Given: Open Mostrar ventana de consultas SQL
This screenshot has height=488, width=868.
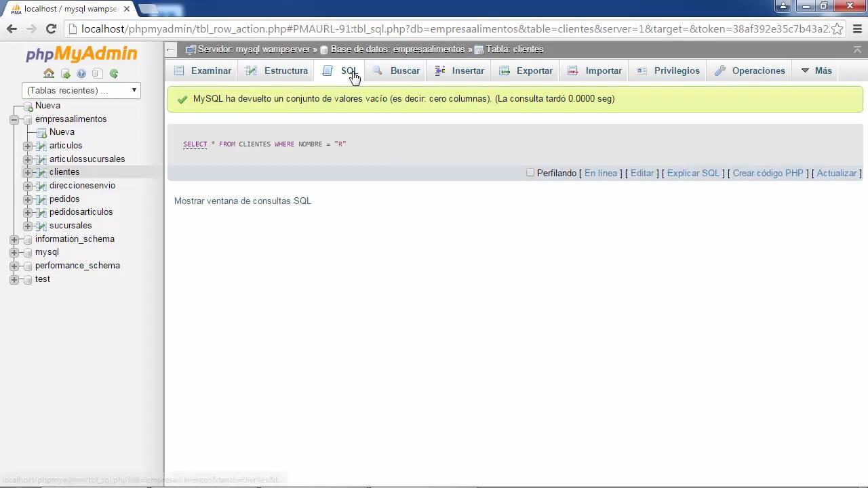Looking at the screenshot, I should 243,201.
